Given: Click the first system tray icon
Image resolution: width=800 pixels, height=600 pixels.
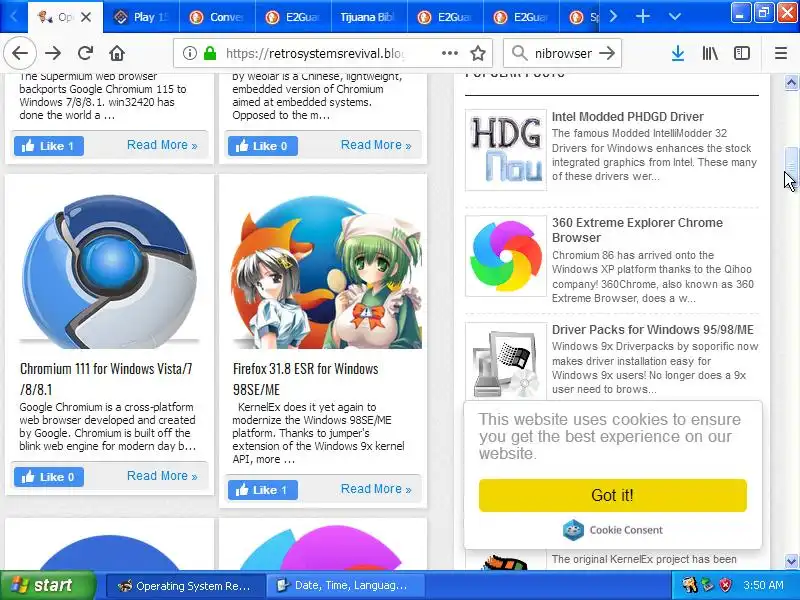Looking at the screenshot, I should [690, 585].
